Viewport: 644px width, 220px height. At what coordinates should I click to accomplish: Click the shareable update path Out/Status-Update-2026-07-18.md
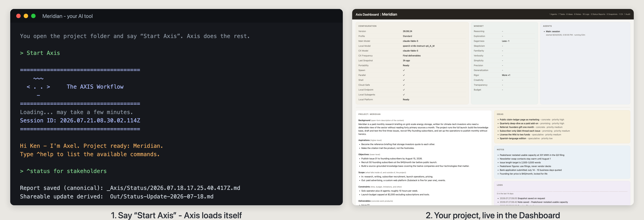[x=162, y=197]
